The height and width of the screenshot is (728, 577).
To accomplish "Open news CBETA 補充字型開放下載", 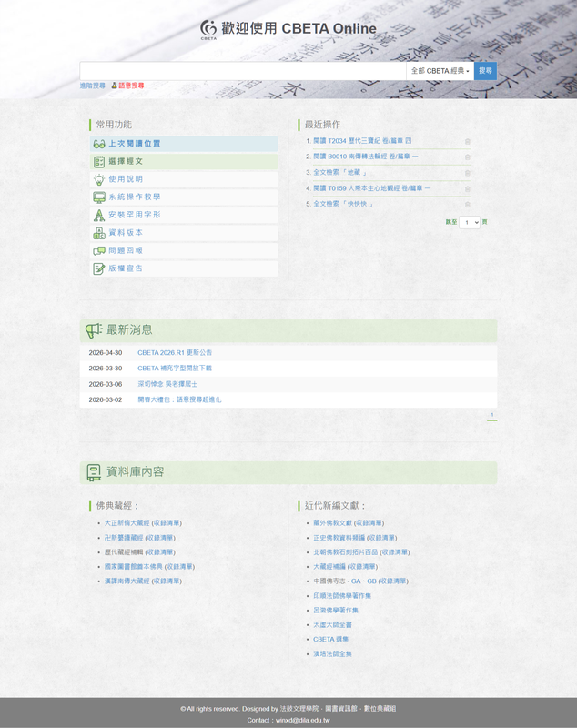I will (x=175, y=369).
